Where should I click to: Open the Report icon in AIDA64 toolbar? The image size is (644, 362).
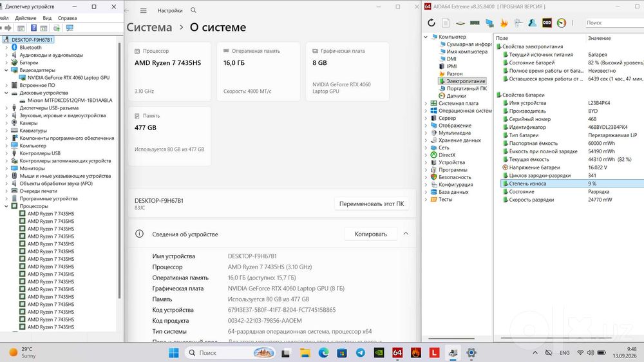pos(446,23)
